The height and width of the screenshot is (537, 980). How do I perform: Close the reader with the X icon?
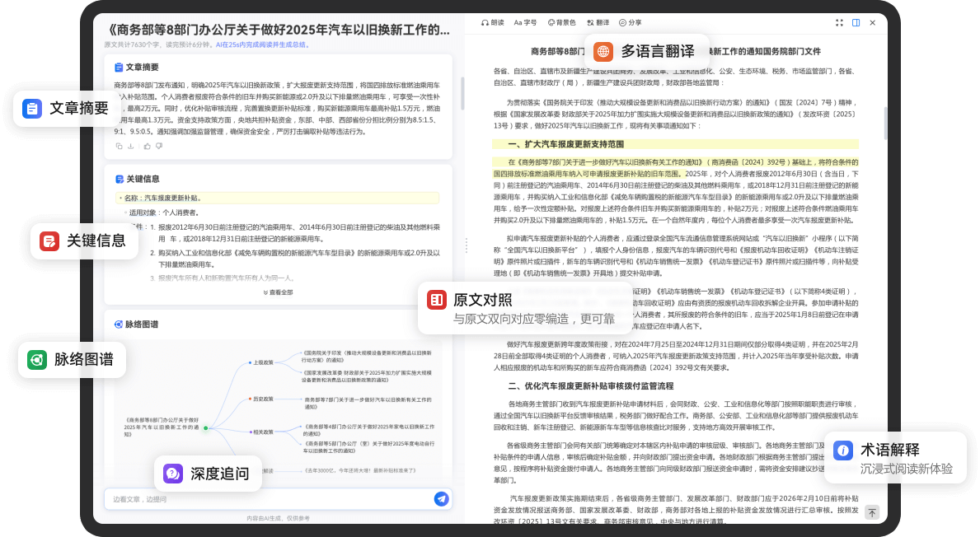point(873,22)
